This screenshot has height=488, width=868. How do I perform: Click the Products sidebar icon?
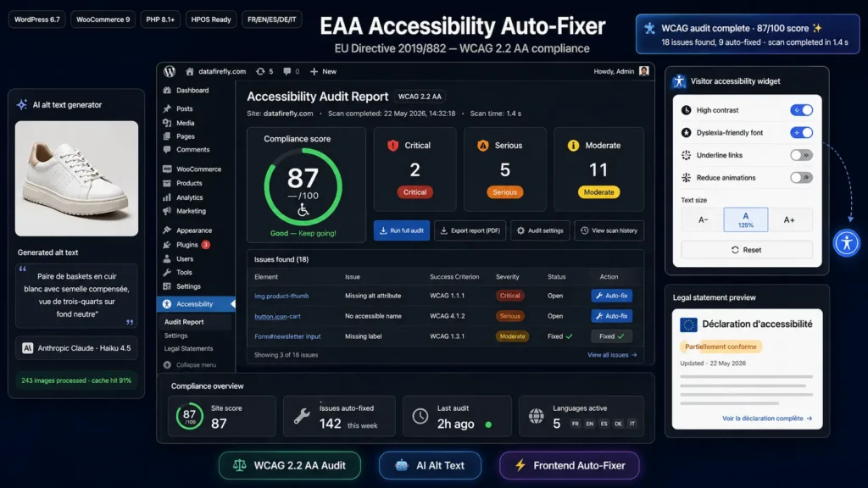tap(167, 183)
